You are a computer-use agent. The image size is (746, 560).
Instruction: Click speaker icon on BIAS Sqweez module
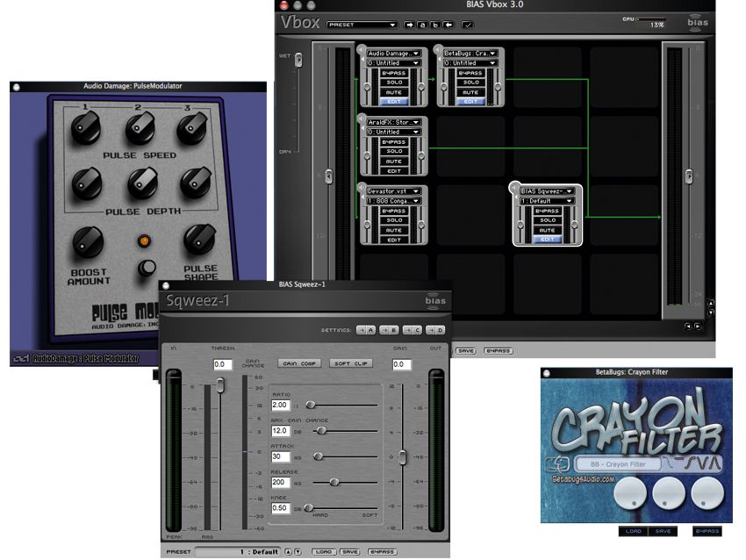[514, 187]
